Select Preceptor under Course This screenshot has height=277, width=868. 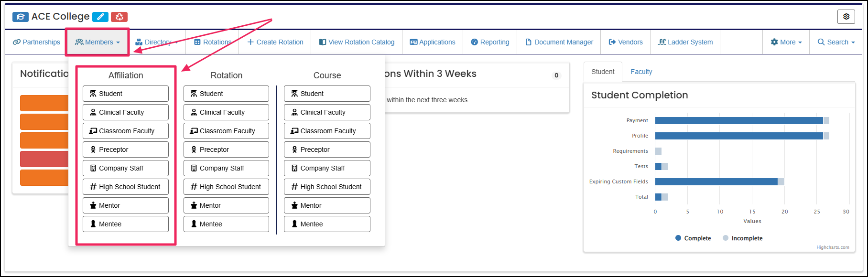[x=327, y=149]
